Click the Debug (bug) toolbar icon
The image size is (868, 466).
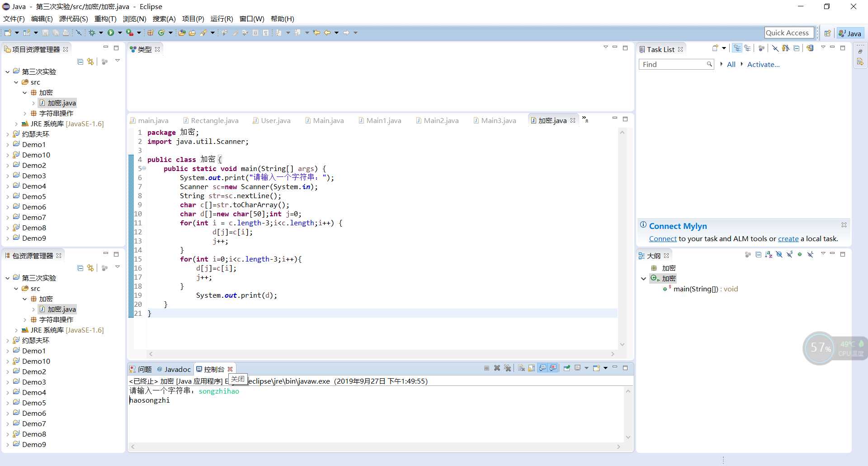(x=92, y=33)
